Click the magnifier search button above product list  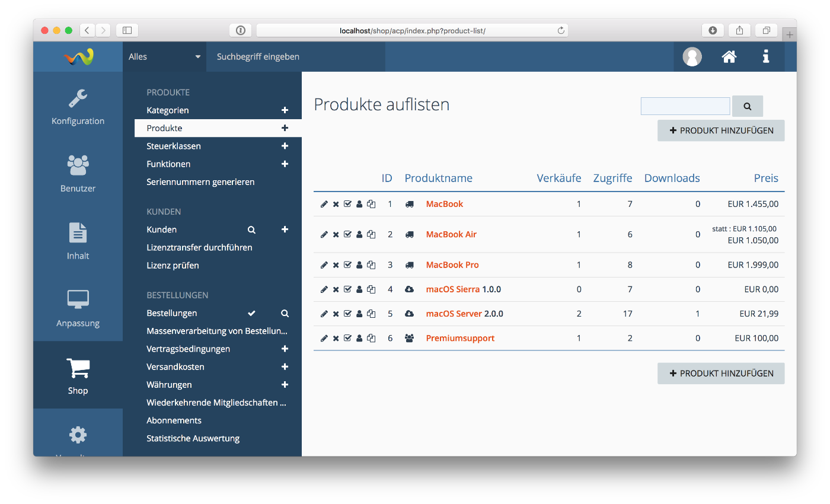pos(747,106)
